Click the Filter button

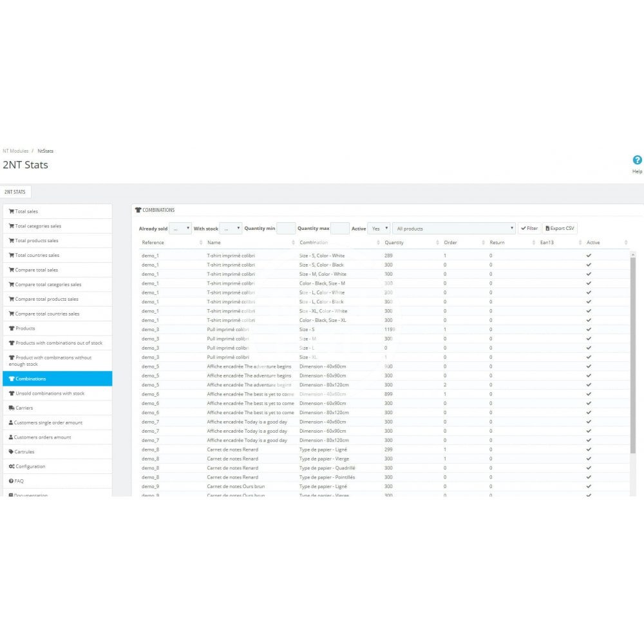tap(529, 229)
